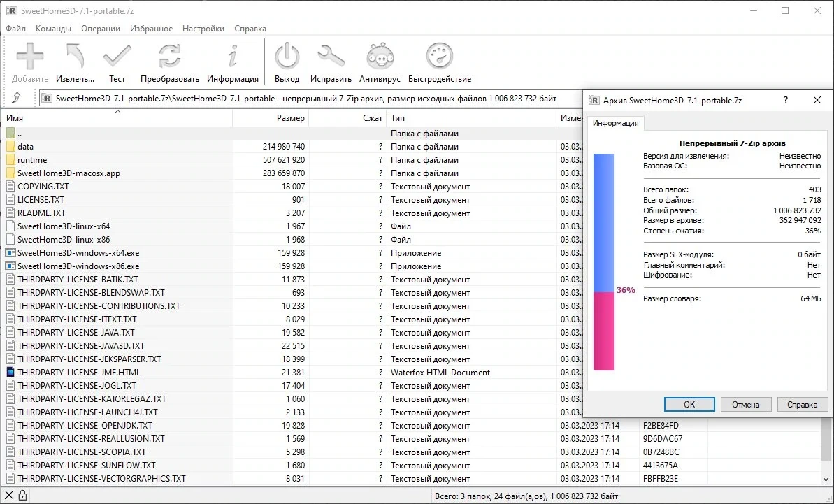Go up one folder level arrow
Viewport: 834px width, 504px height.
click(17, 97)
